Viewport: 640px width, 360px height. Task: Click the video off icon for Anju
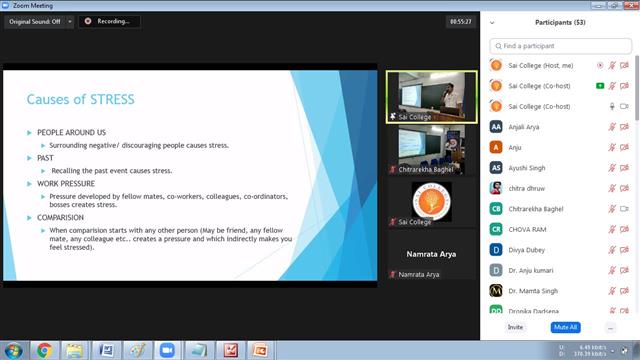pyautogui.click(x=624, y=147)
